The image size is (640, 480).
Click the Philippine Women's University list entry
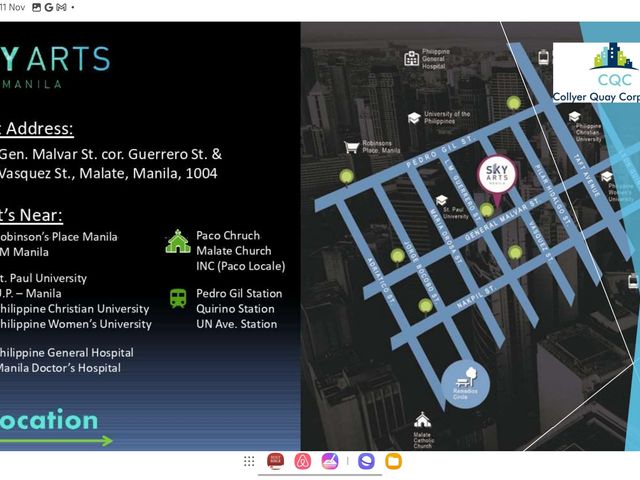[x=76, y=324]
